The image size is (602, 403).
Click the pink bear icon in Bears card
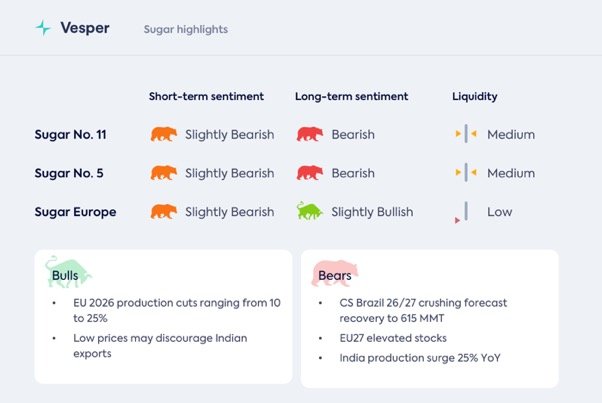(335, 274)
